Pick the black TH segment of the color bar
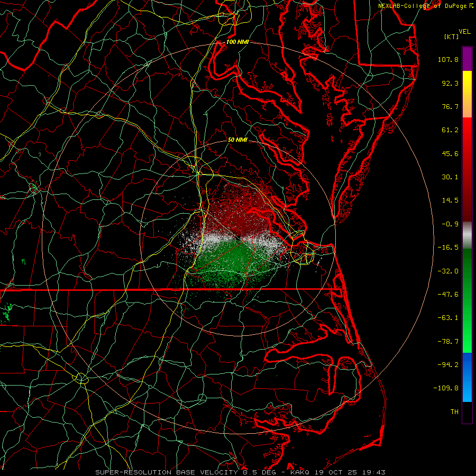The height and width of the screenshot is (476, 476). [x=467, y=412]
